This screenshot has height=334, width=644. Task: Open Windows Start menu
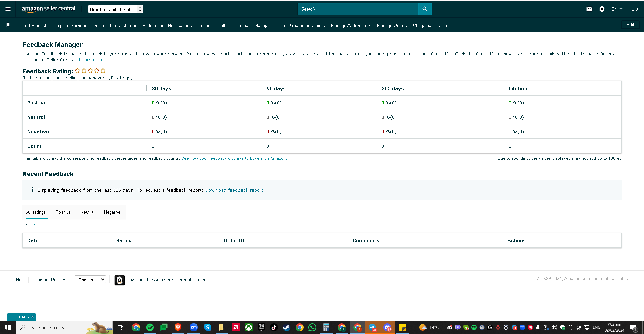[x=8, y=327]
